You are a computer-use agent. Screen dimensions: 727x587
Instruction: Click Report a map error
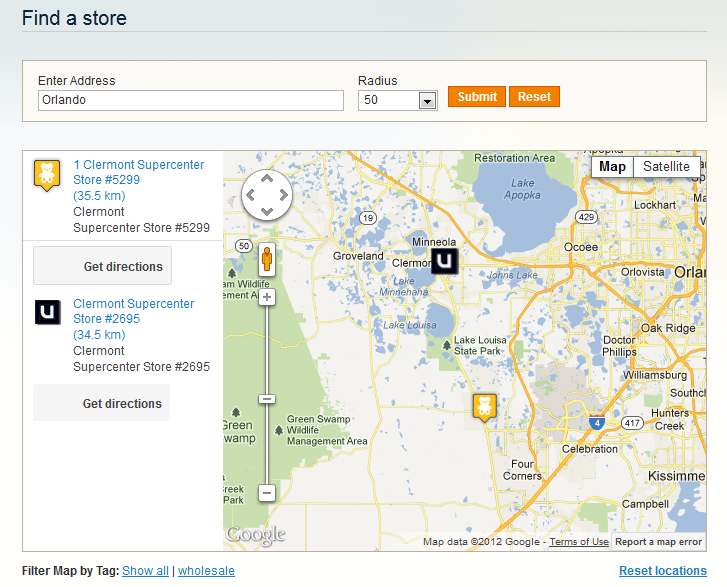(x=658, y=542)
